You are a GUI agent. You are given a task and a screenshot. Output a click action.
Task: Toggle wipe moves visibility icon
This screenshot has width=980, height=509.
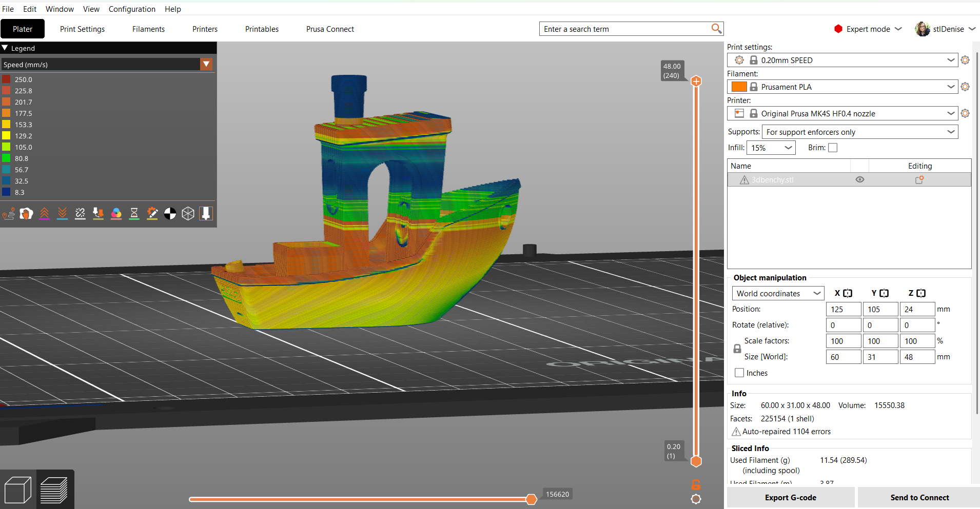(26, 214)
